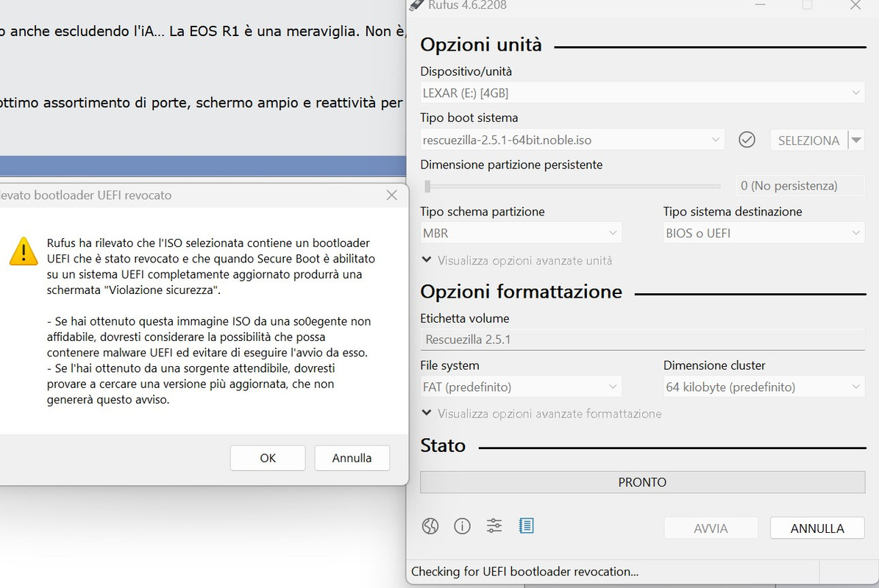Open the Rufus info about icon
This screenshot has height=588, width=879.
462,526
